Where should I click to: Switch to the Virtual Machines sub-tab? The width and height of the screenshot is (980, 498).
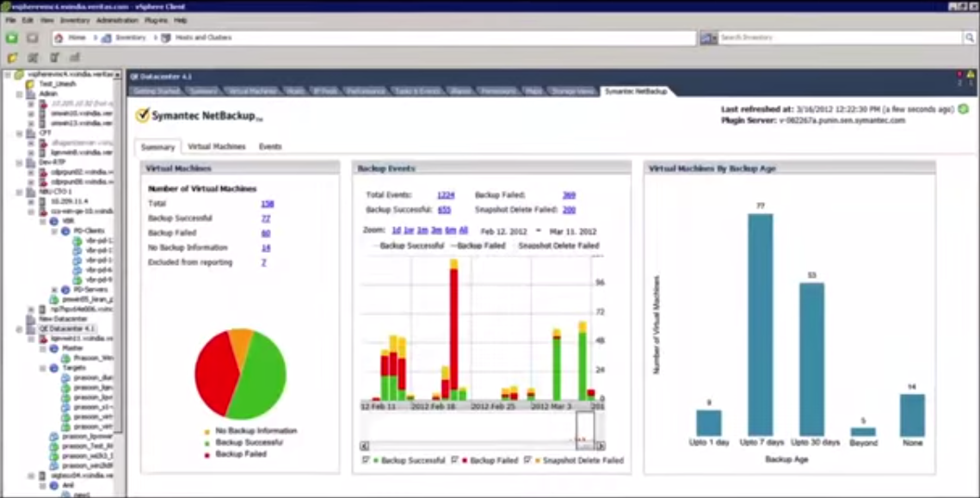pos(216,147)
